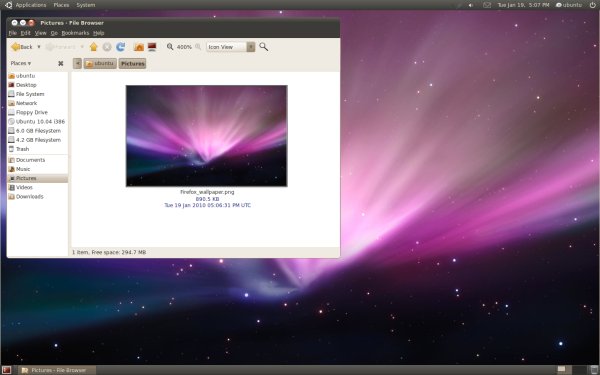Click the ubuntu path bar button

coord(100,64)
